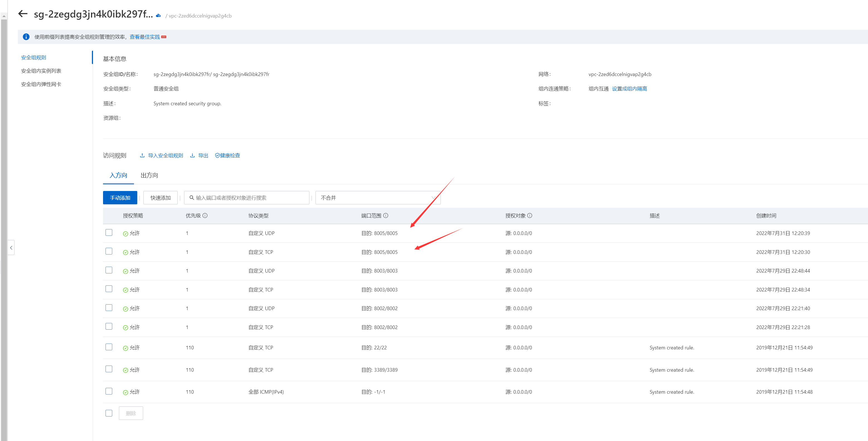
Task: Open the 不合并 merge dropdown
Action: coord(377,198)
